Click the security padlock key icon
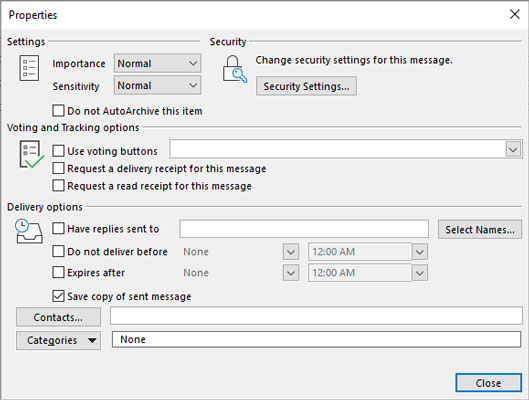Image resolution: width=529 pixels, height=400 pixels. [x=234, y=69]
